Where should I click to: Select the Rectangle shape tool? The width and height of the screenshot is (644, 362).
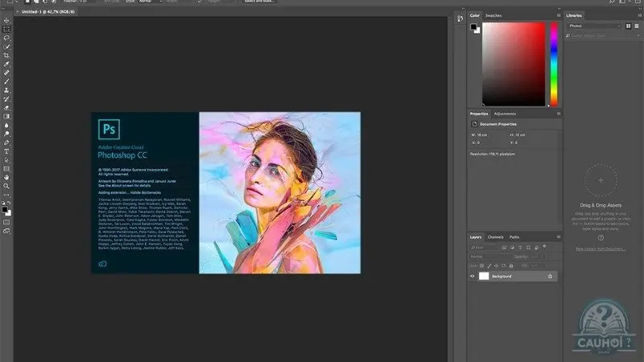coord(6,169)
